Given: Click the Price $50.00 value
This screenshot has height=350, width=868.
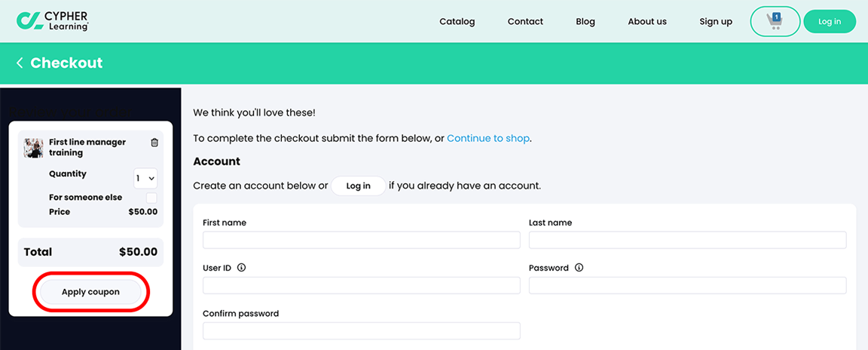Looking at the screenshot, I should click(143, 211).
